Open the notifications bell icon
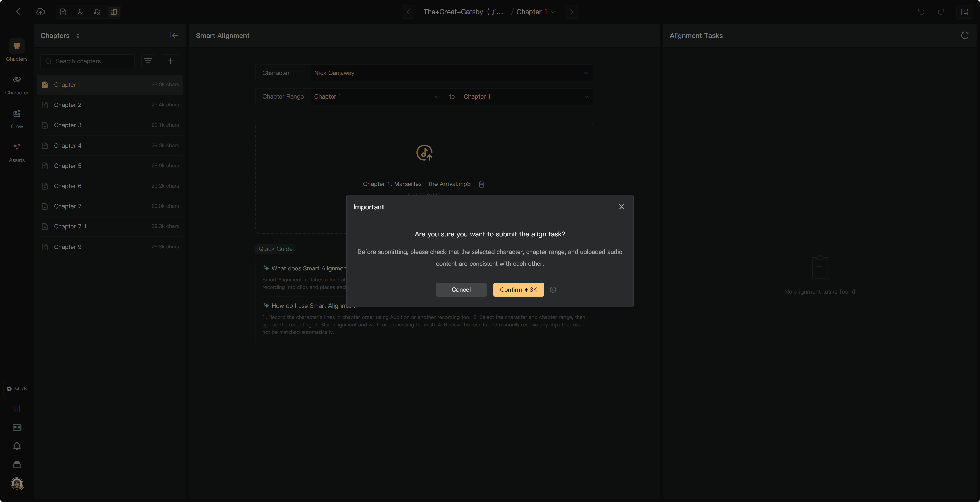Screen dimensions: 980x502 point(17,446)
